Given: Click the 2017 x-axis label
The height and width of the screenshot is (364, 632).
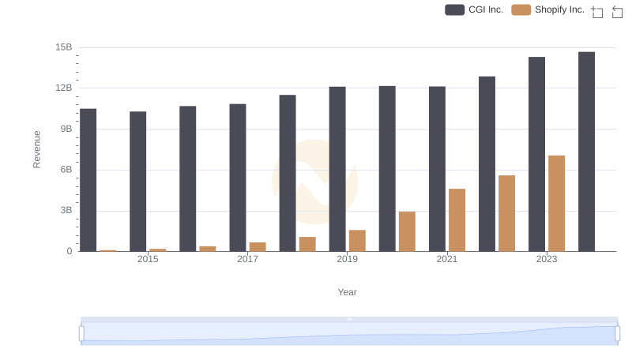Looking at the screenshot, I should coord(247,259).
